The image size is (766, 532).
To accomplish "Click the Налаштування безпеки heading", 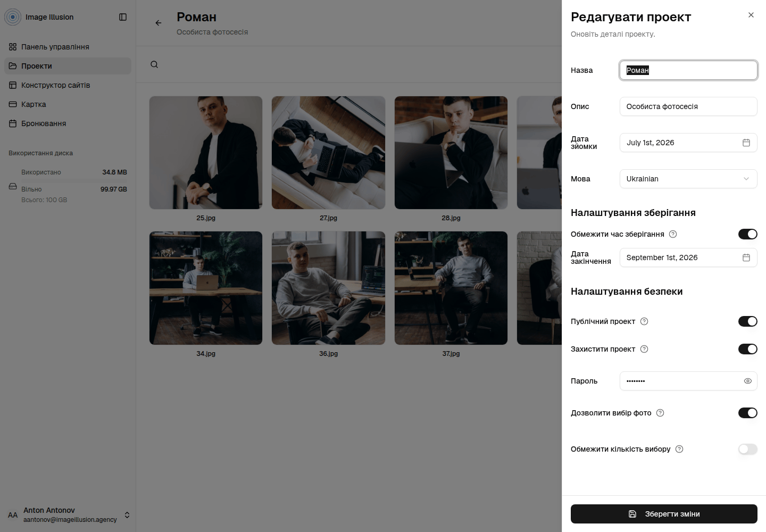I will (x=627, y=292).
